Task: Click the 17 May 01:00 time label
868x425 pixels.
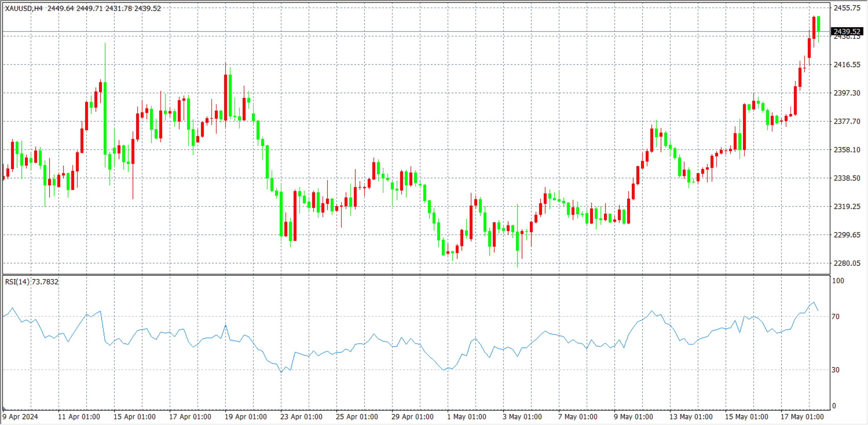Action: click(802, 417)
